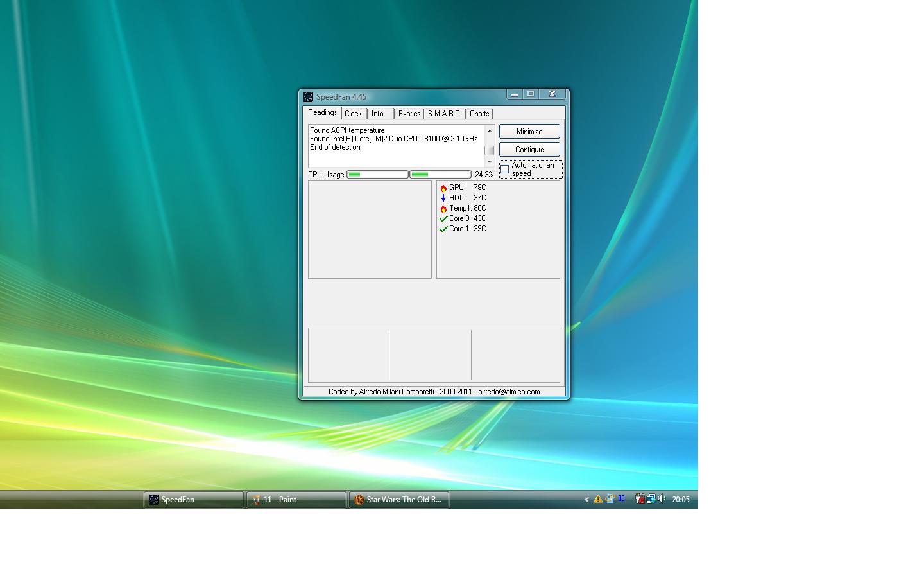The width and height of the screenshot is (924, 578).
Task: Click the 'CPU Usage' label
Action: [326, 175]
